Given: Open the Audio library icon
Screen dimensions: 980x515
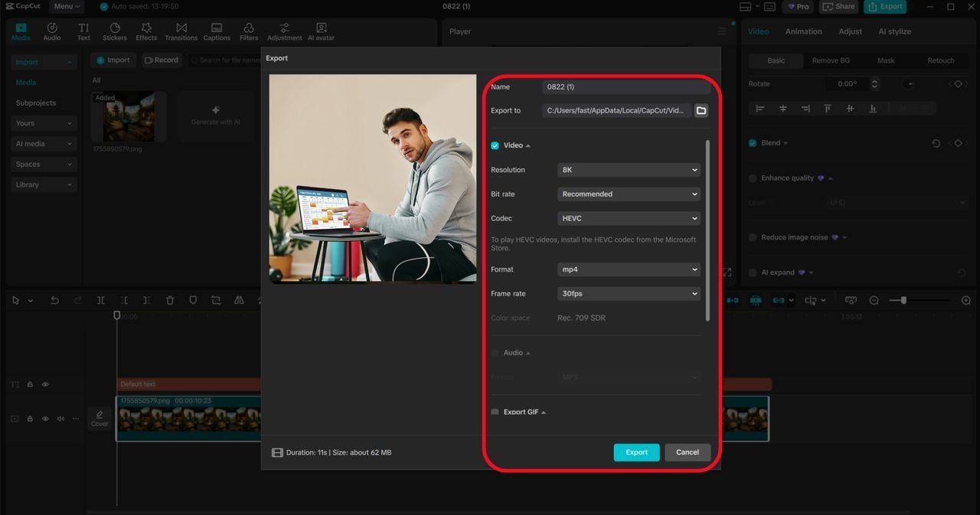Looking at the screenshot, I should pos(52,31).
